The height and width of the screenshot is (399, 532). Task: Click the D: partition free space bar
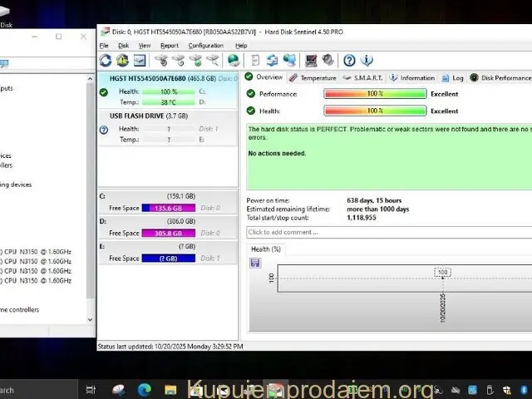pyautogui.click(x=170, y=234)
